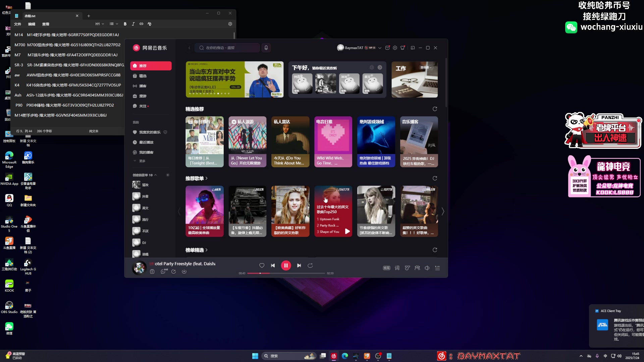Go to next page of recently liked
The width and height of the screenshot is (644, 362).
coord(380,67)
